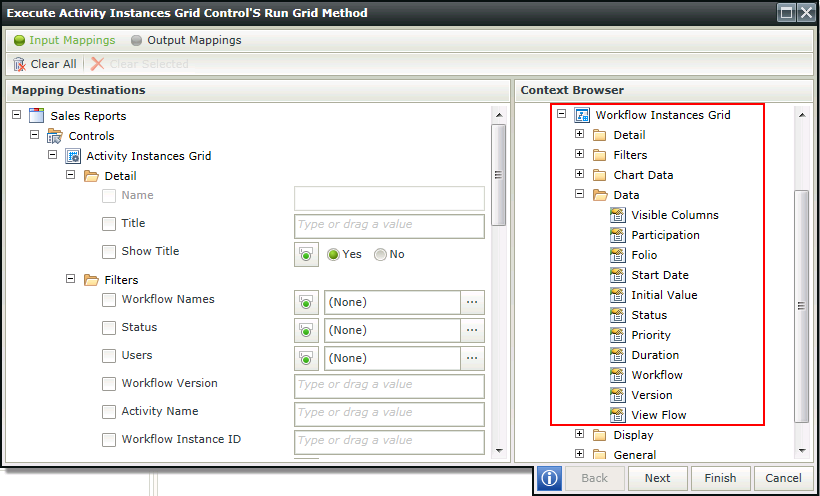This screenshot has width=820, height=496.
Task: Click the Clear All trash icon
Action: pyautogui.click(x=19, y=64)
